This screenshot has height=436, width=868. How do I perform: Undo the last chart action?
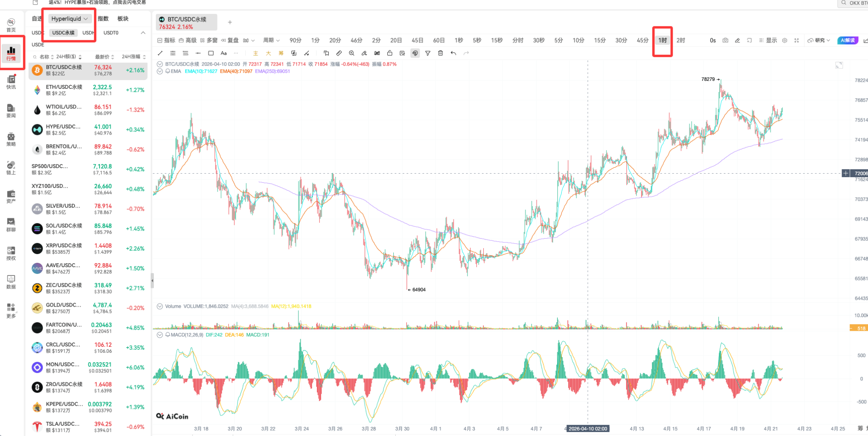pos(453,53)
